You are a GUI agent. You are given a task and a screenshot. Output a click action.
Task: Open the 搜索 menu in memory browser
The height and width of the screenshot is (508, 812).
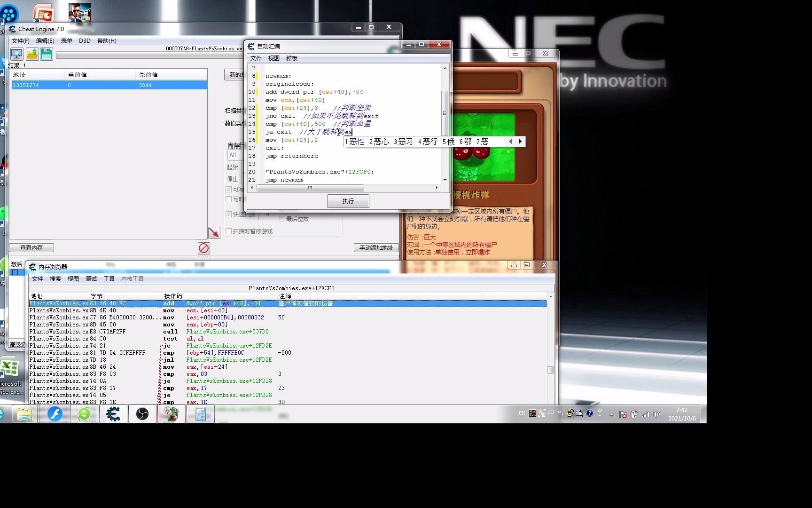pyautogui.click(x=55, y=279)
